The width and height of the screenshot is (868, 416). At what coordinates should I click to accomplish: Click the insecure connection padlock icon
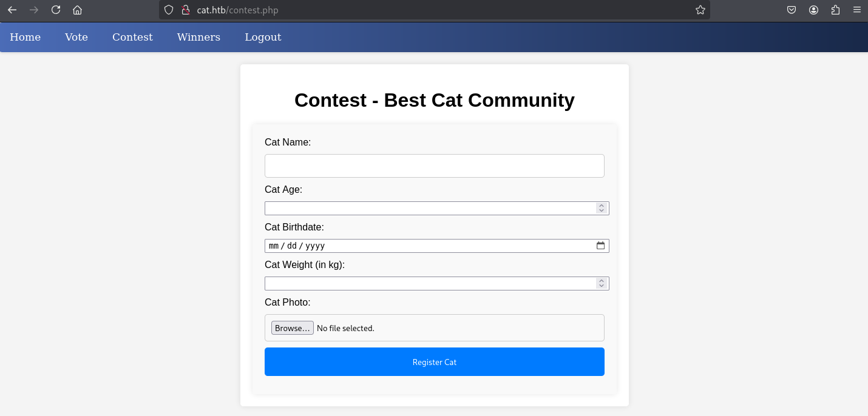click(x=186, y=10)
